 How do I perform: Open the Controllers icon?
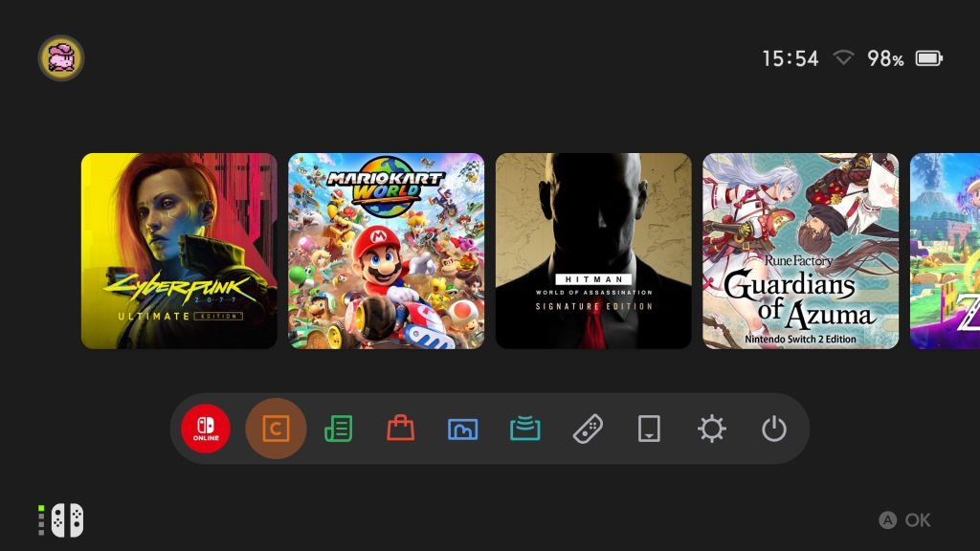tap(588, 429)
